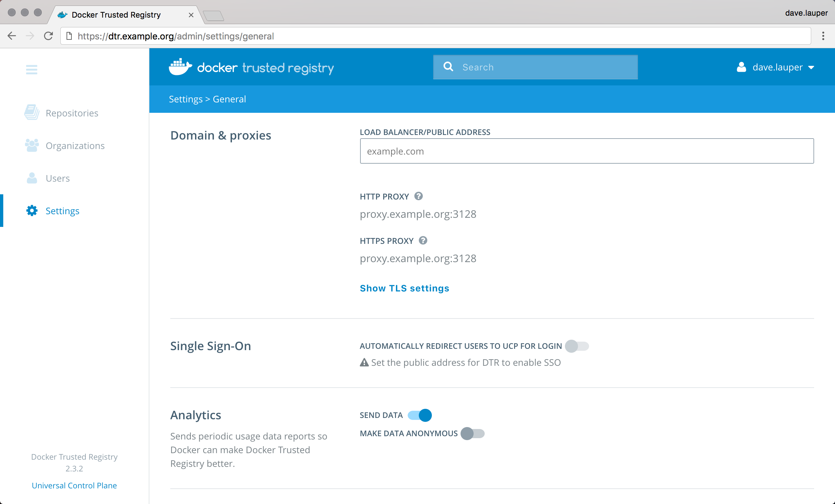Screen dimensions: 835x504
Task: Click the Users person icon
Action: (32, 178)
